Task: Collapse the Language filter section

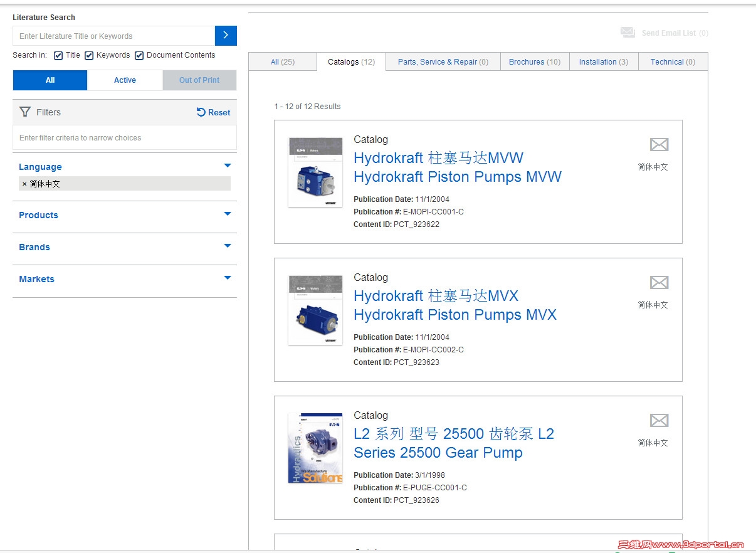Action: coord(228,166)
